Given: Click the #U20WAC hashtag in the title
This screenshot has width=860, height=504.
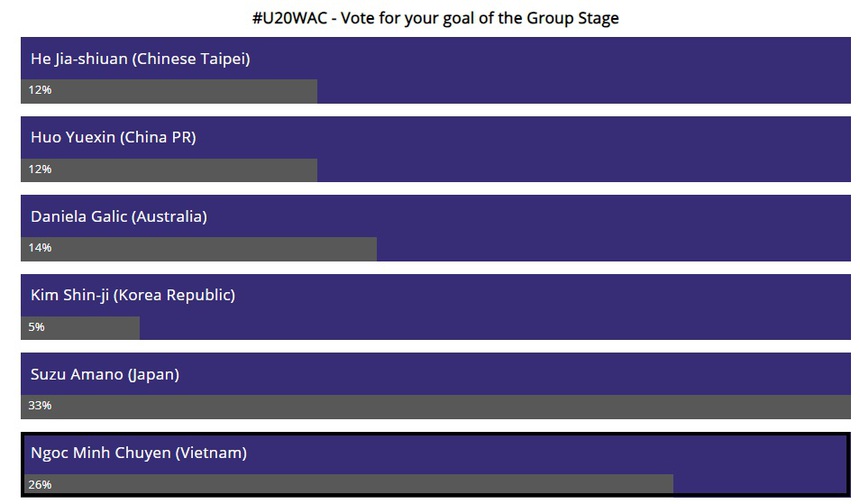Looking at the screenshot, I should click(290, 18).
